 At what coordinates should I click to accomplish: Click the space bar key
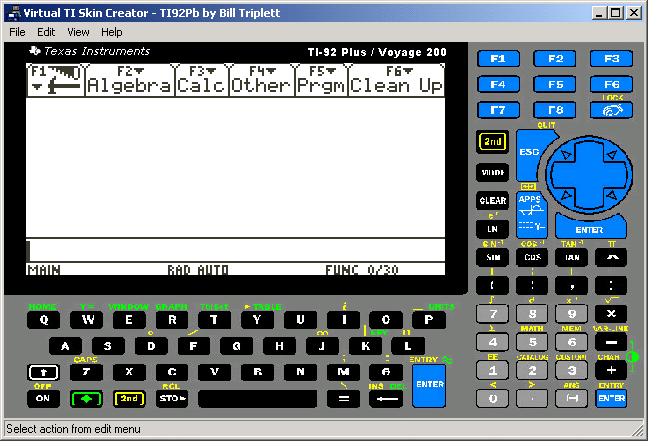[257, 399]
